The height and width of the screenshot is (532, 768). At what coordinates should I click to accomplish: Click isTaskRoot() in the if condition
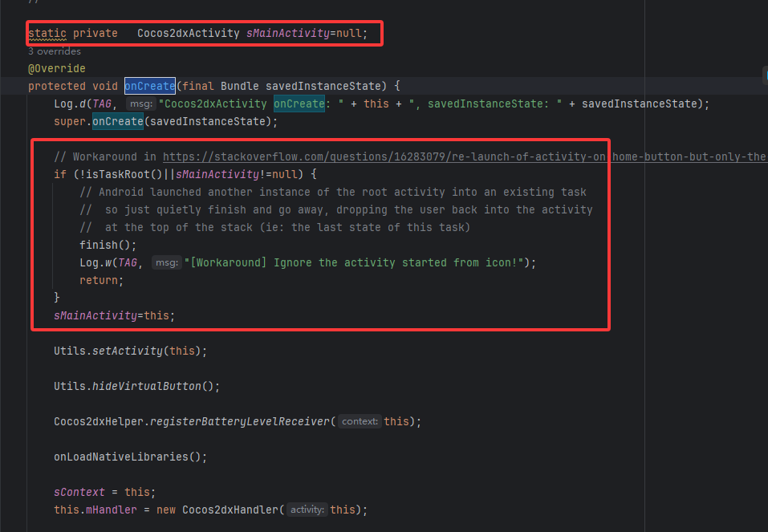(x=124, y=174)
